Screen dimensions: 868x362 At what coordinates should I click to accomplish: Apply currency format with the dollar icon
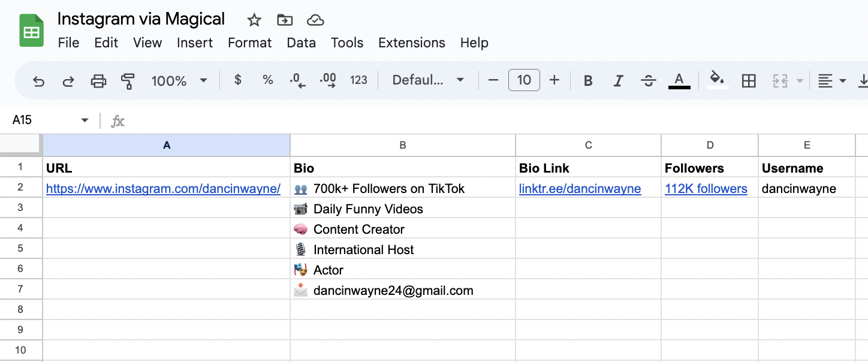click(237, 80)
